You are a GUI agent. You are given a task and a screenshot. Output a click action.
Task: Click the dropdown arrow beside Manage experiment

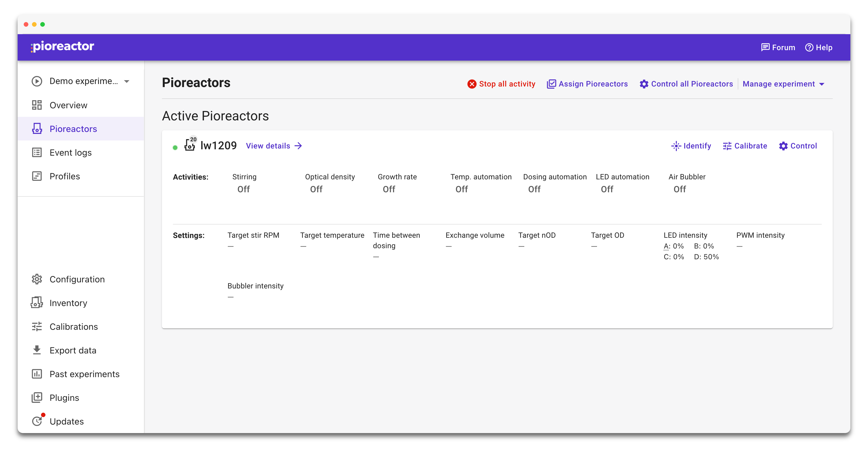pos(821,84)
